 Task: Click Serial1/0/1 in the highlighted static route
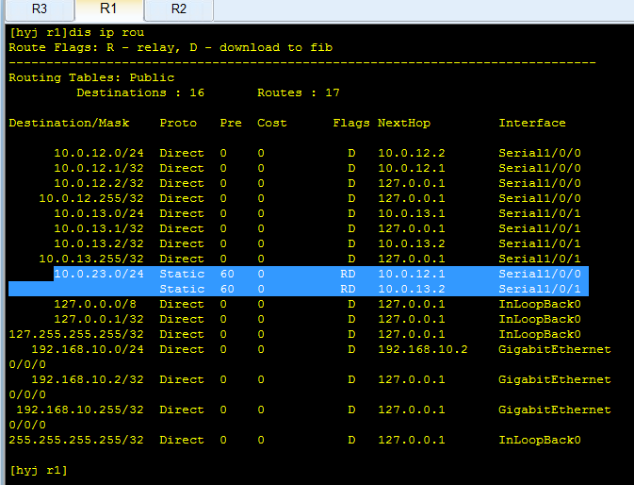click(x=539, y=289)
